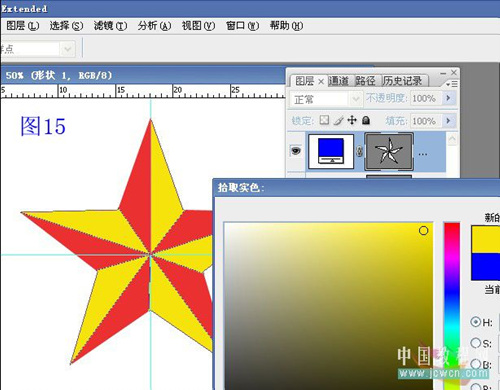
Task: Click the layer mask link icon
Action: point(359,151)
